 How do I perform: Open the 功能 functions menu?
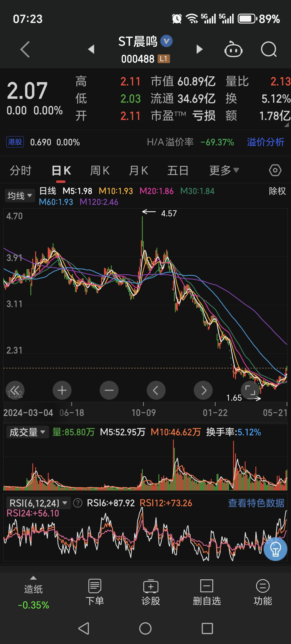tap(263, 593)
